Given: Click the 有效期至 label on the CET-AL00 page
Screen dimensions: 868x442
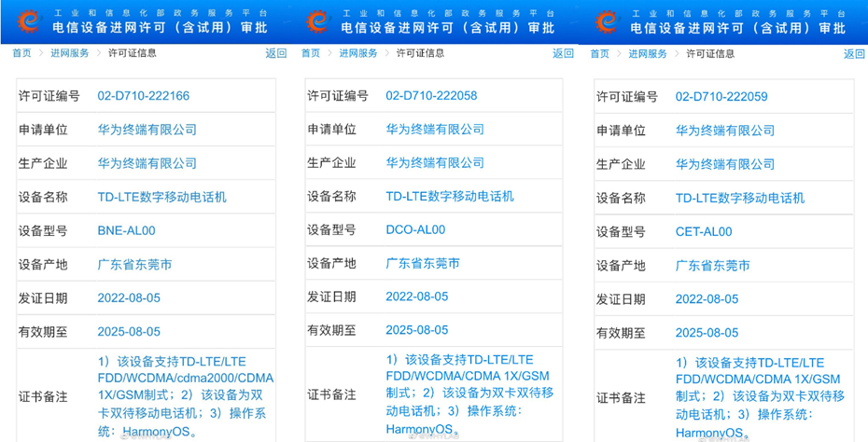Looking at the screenshot, I should pyautogui.click(x=621, y=333).
